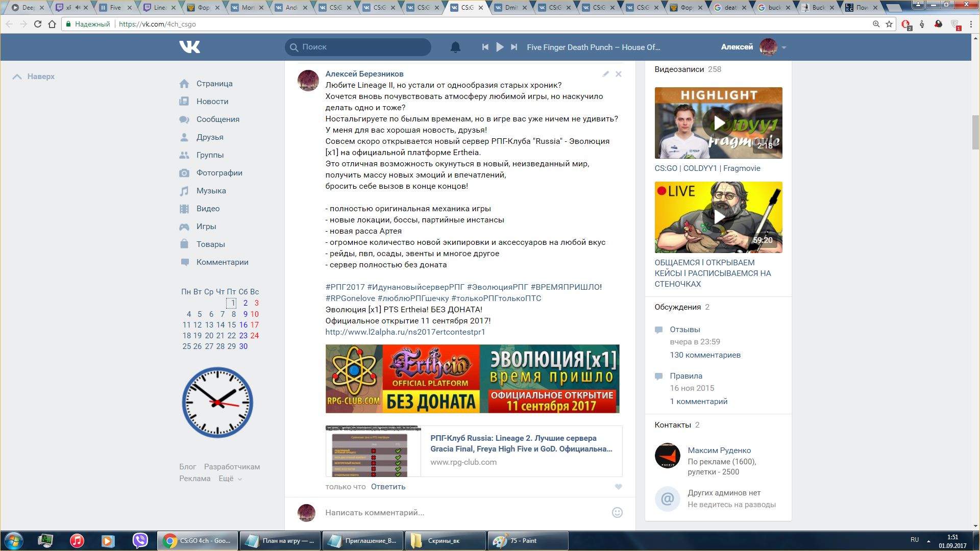Open Новости in sidebar

pos(212,102)
